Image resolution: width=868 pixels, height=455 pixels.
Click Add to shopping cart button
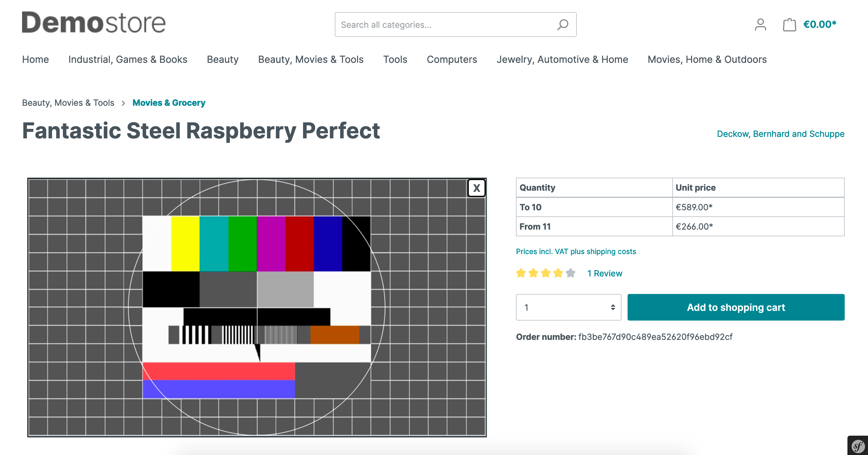[x=736, y=307]
